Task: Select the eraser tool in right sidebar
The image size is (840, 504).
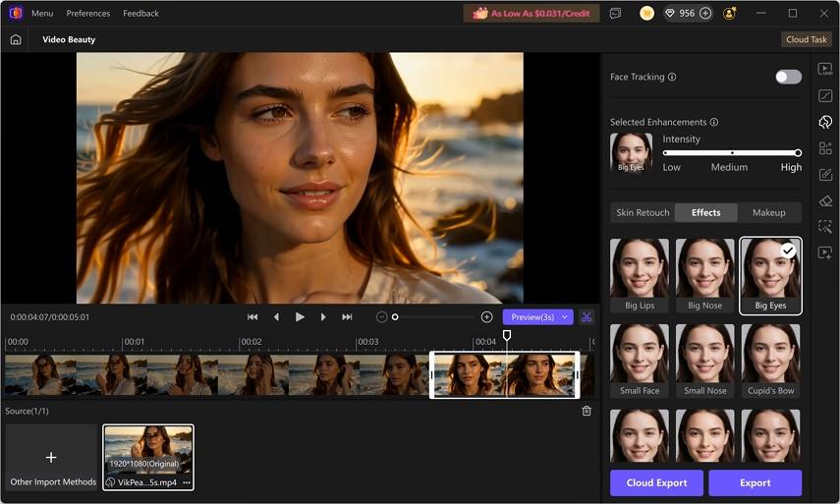Action: (825, 200)
